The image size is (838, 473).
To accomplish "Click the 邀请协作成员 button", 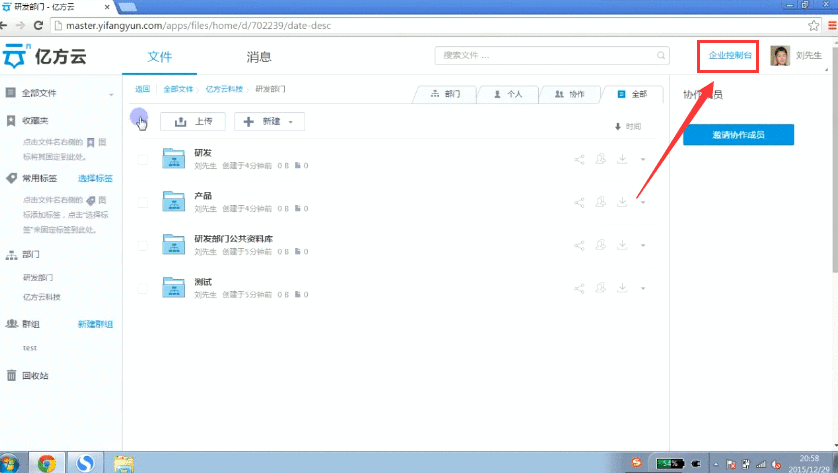I will tap(738, 135).
